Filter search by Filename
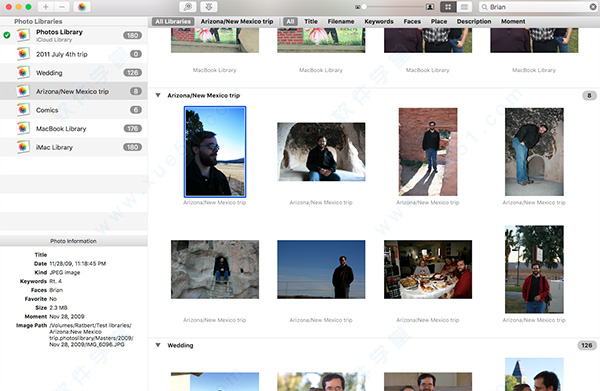The height and width of the screenshot is (391, 600). [x=341, y=21]
